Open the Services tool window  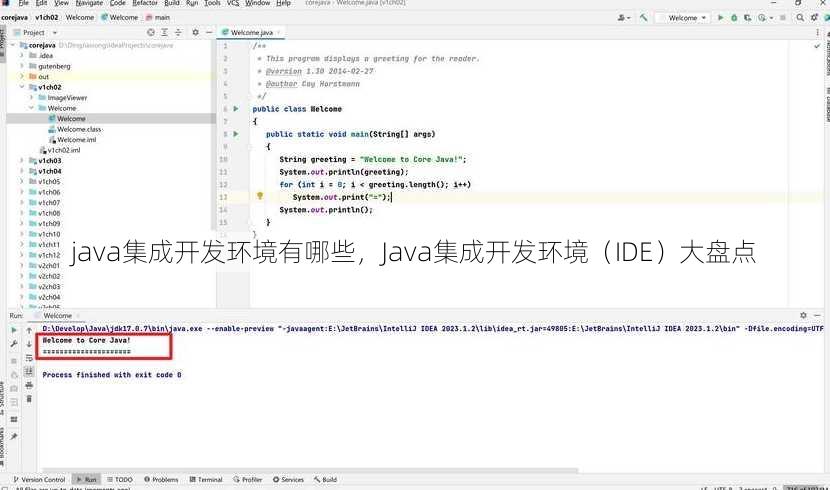[x=288, y=479]
